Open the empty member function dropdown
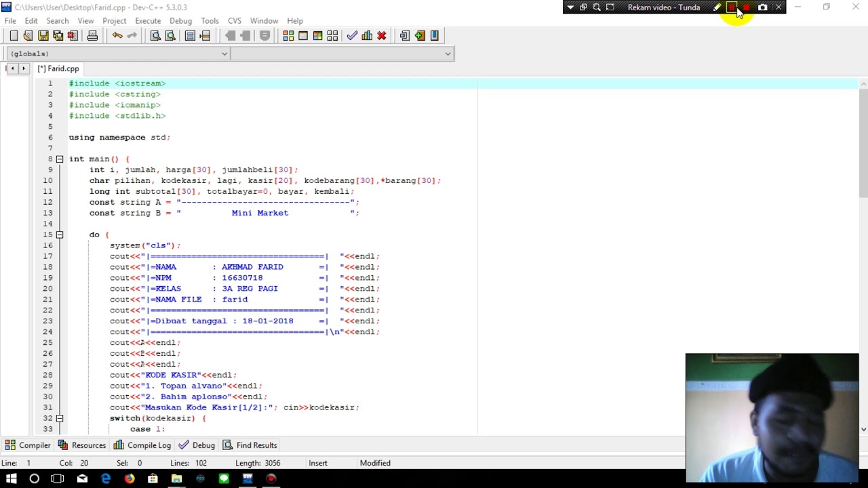This screenshot has width=868, height=488. [342, 54]
